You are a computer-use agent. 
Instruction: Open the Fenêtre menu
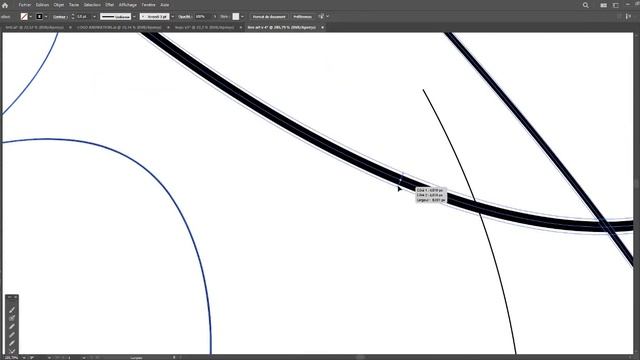point(149,5)
